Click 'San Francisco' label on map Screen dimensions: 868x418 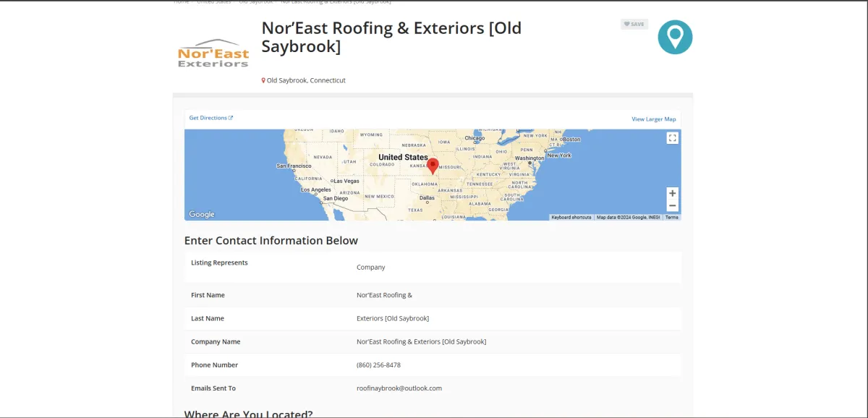pos(294,166)
